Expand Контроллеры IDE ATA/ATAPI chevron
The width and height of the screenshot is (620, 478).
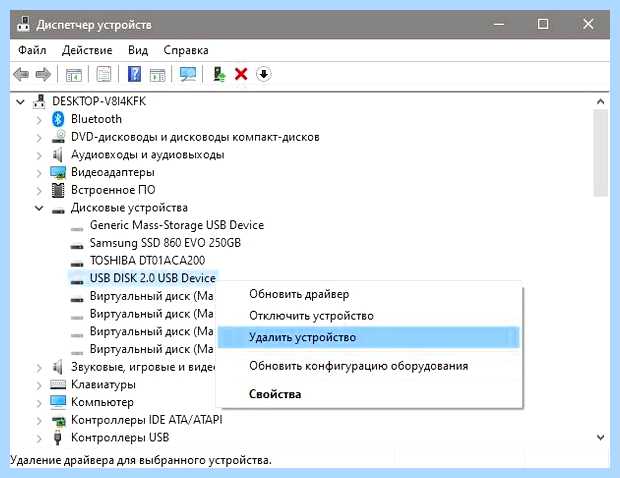[39, 421]
